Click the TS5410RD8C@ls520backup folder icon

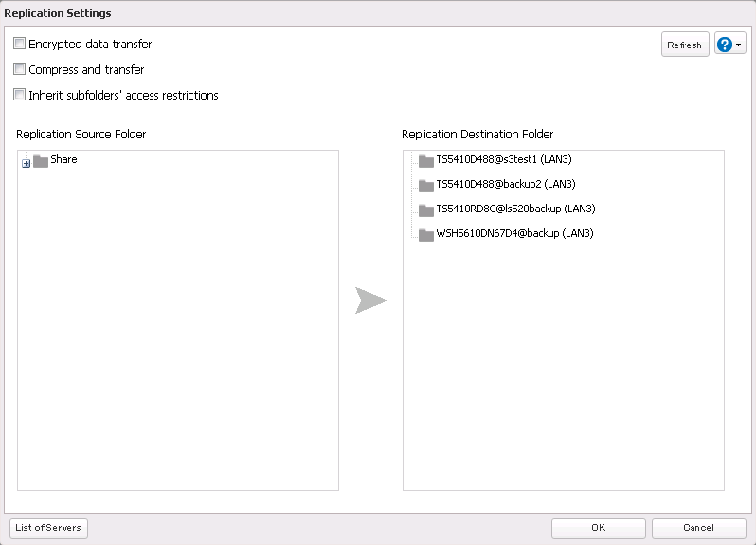(x=426, y=210)
